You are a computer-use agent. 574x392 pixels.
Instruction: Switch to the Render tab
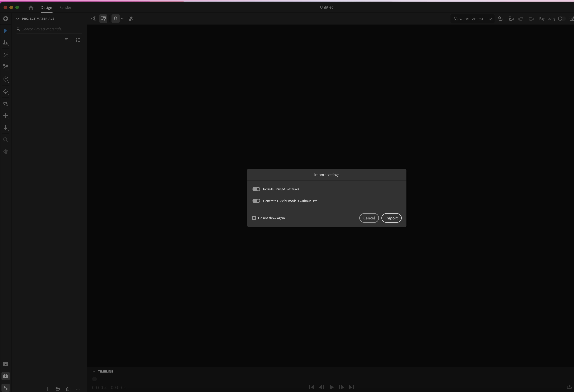pyautogui.click(x=65, y=7)
